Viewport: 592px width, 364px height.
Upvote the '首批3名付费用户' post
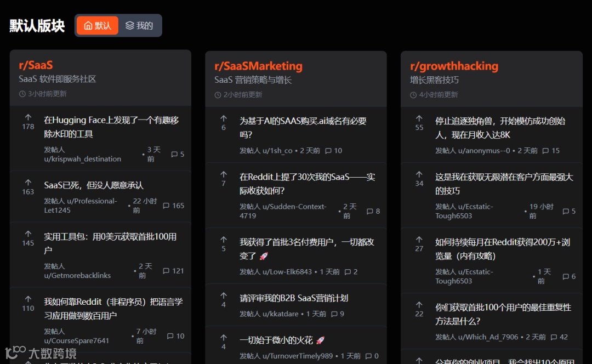pyautogui.click(x=224, y=240)
